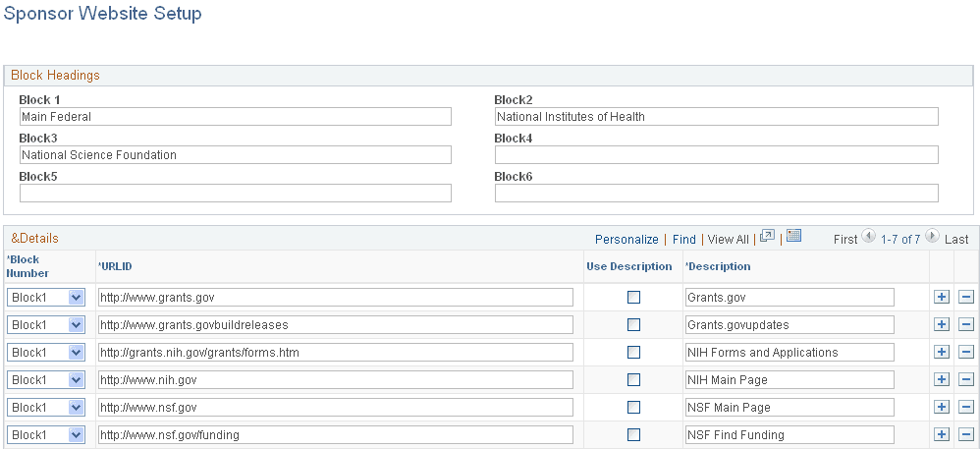Image resolution: width=980 pixels, height=449 pixels.
Task: Remove the NSF Find Funding row
Action: (965, 434)
